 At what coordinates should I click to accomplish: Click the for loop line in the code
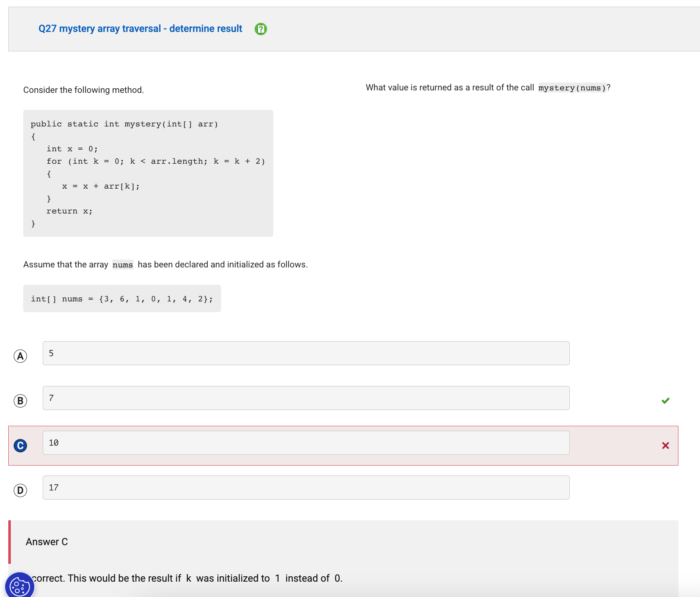[x=156, y=161]
